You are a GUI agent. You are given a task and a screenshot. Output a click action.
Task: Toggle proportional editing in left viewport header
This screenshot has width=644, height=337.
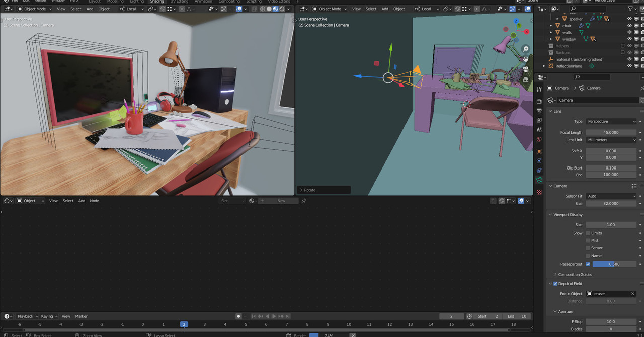click(182, 9)
